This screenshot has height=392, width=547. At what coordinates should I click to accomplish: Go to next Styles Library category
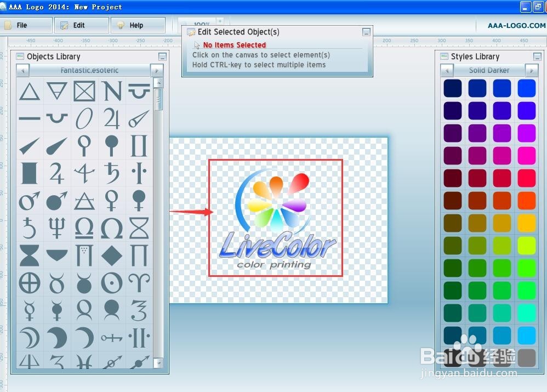[x=532, y=71]
